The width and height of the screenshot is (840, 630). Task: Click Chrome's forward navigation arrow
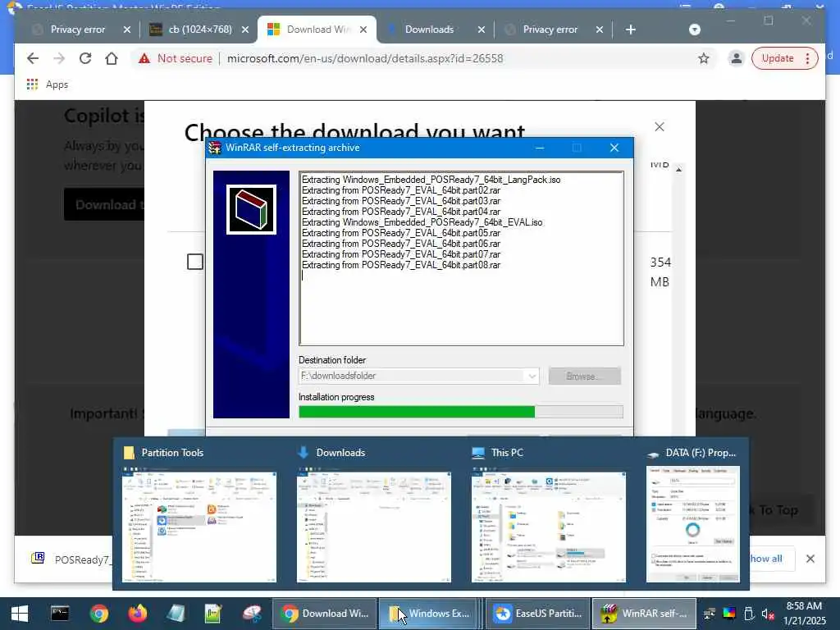[x=59, y=58]
